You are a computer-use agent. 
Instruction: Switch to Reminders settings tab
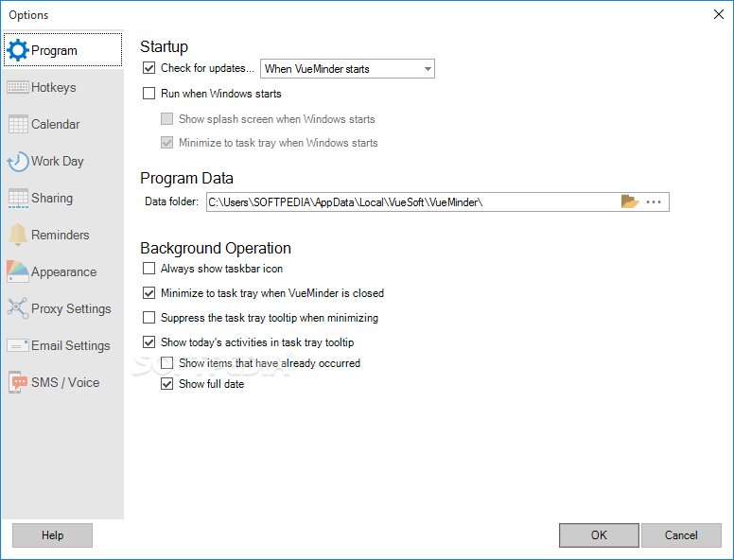click(62, 235)
